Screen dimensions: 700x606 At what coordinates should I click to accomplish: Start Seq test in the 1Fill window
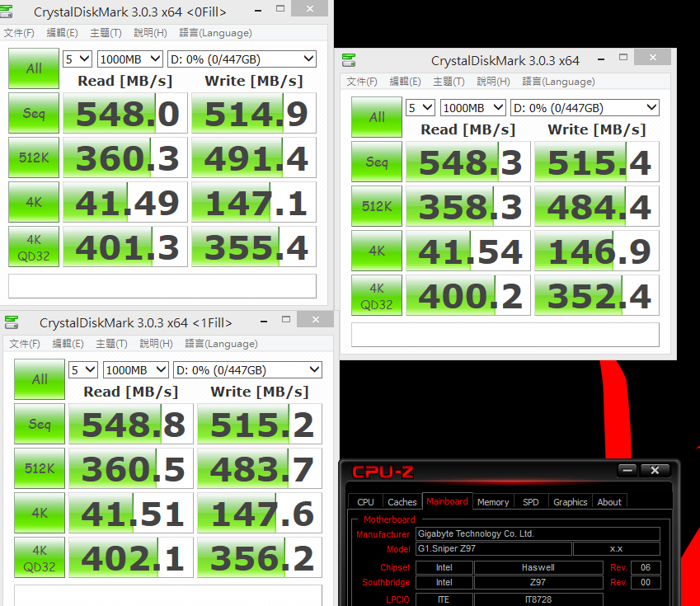tap(40, 424)
